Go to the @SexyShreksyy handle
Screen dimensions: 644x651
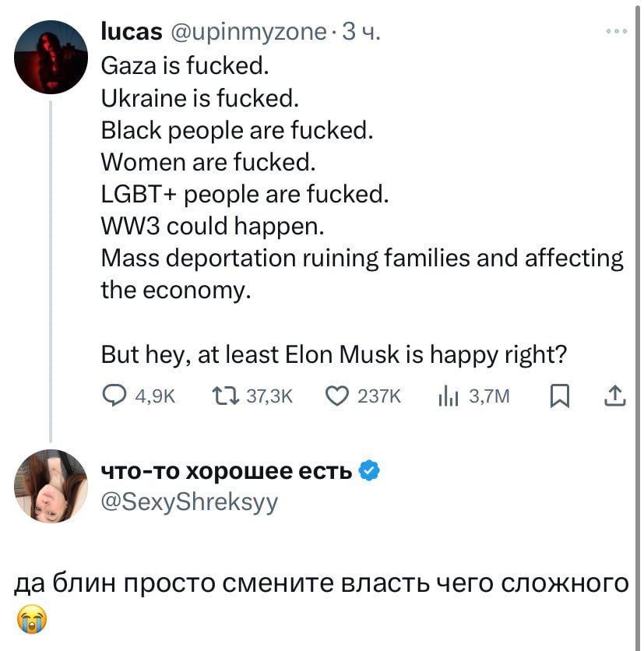[189, 501]
